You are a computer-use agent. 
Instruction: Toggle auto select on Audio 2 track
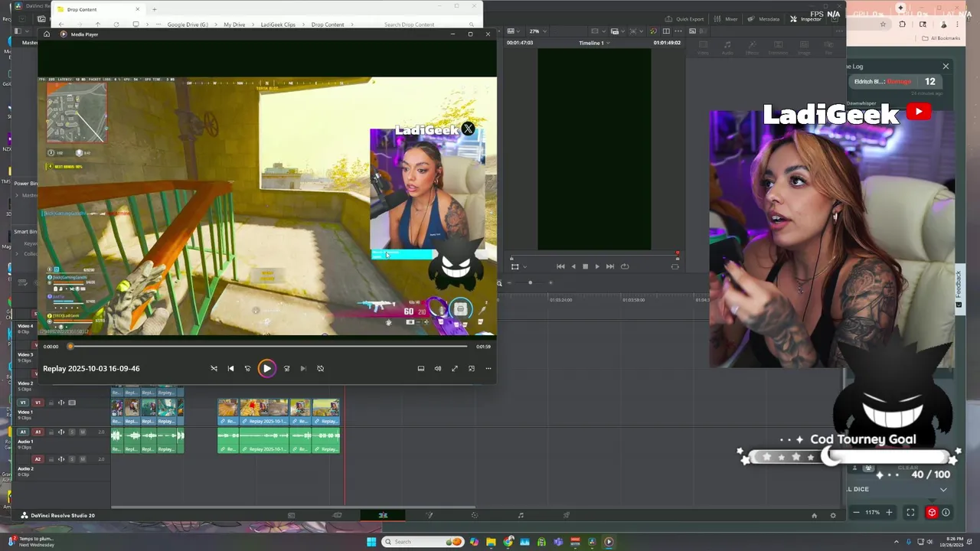click(61, 459)
